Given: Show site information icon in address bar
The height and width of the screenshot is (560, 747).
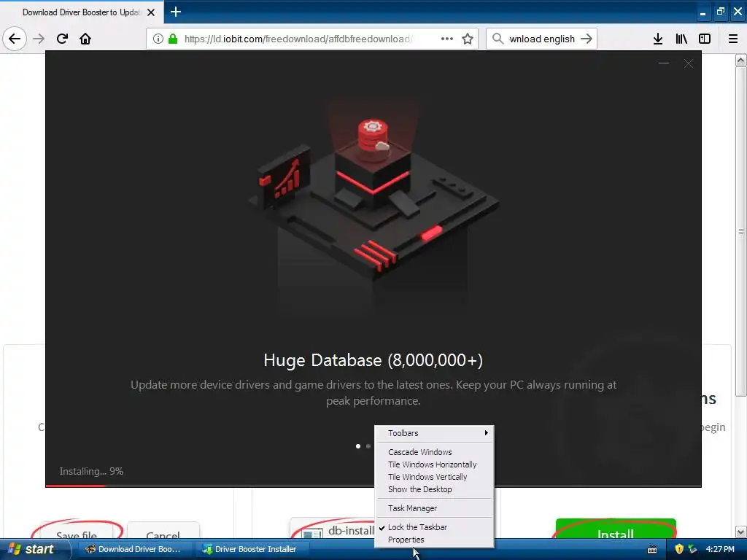Looking at the screenshot, I should pyautogui.click(x=158, y=39).
